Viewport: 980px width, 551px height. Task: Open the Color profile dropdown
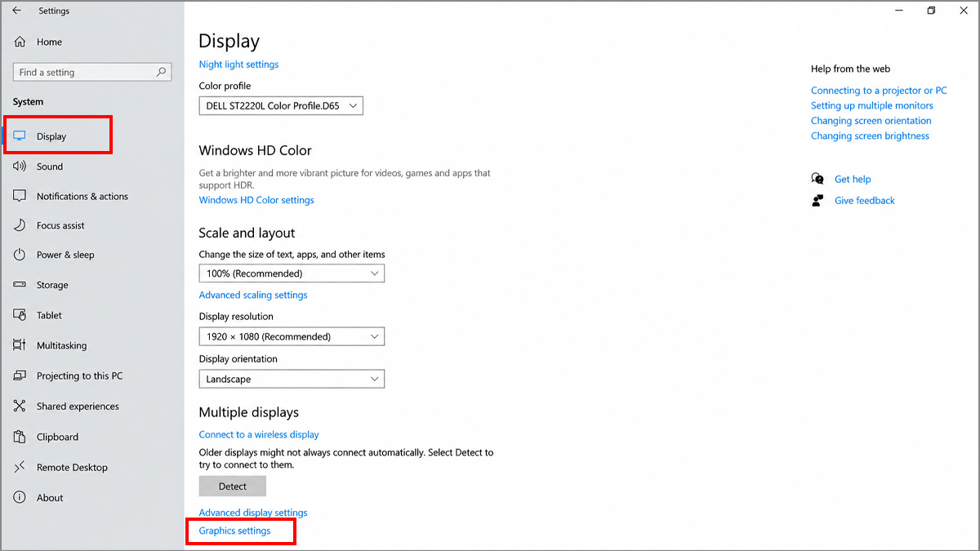tap(281, 106)
